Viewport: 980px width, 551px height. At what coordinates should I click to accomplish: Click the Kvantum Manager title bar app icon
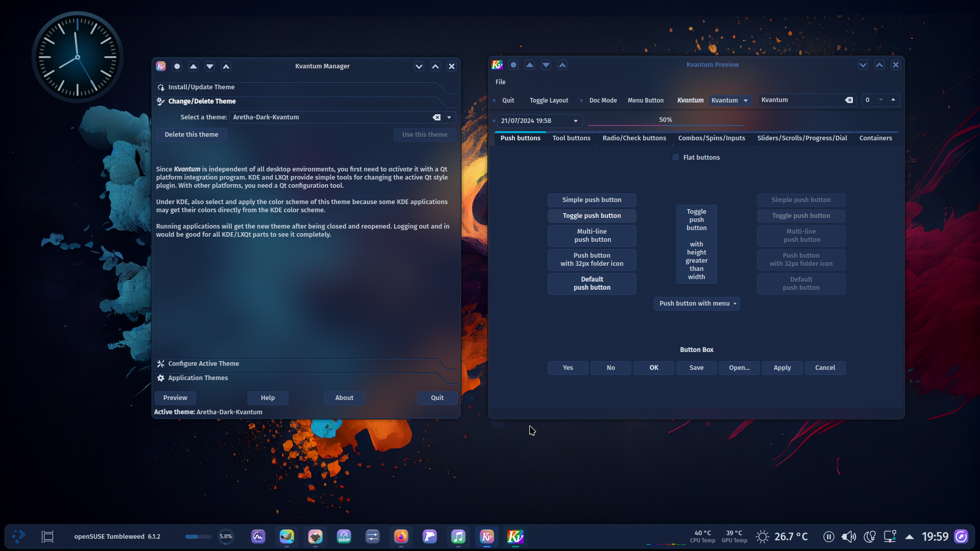tap(161, 66)
